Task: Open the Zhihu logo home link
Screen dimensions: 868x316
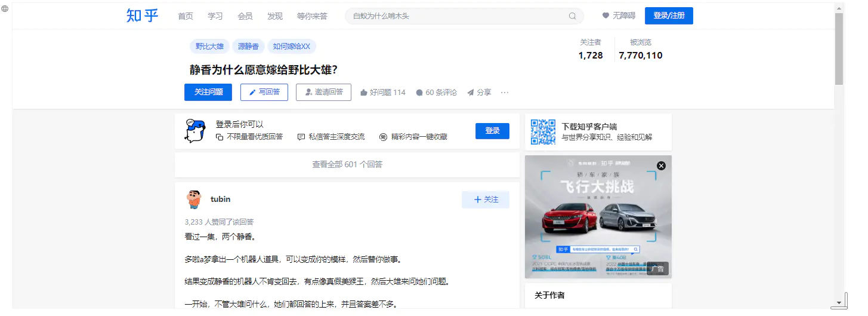Action: point(142,16)
